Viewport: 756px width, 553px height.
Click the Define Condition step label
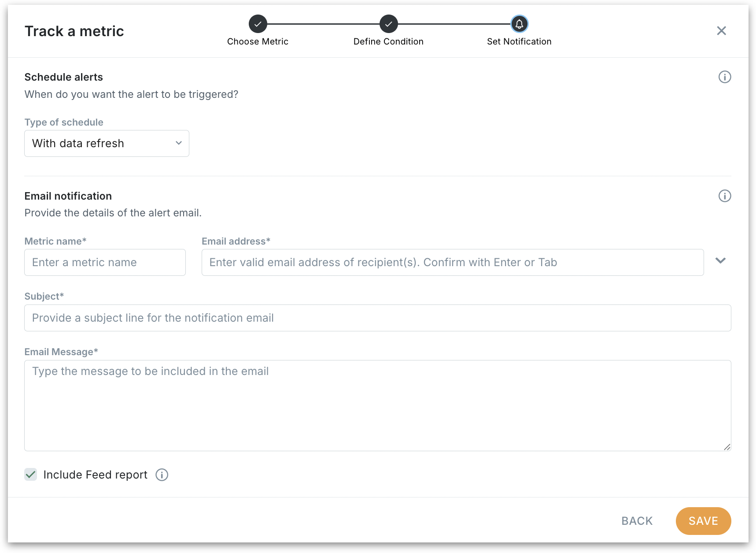(388, 41)
